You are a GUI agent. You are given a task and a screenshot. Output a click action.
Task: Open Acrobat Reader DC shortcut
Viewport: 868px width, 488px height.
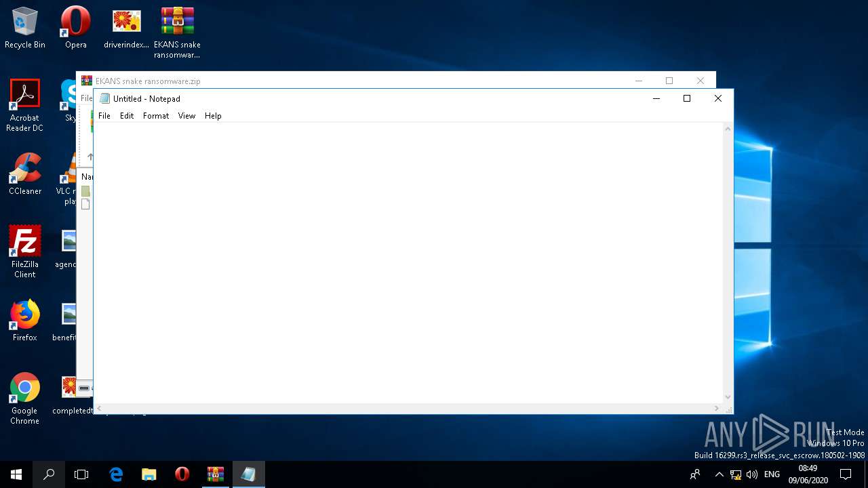25,106
